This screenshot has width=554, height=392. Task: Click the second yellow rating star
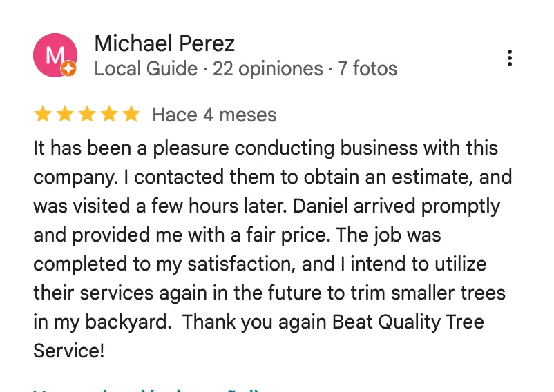[x=65, y=115]
